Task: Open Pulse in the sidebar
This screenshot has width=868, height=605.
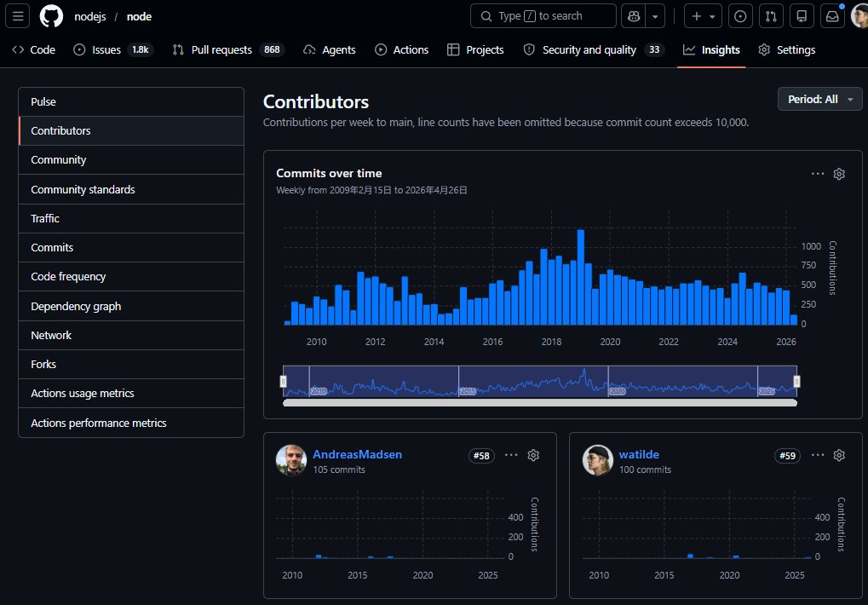Action: click(131, 102)
